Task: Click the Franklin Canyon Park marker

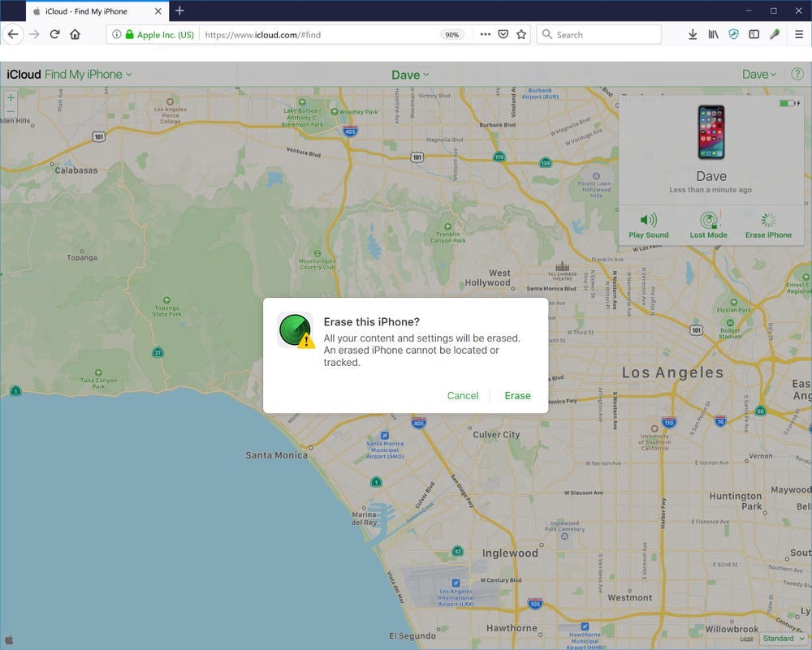Action: [x=448, y=226]
